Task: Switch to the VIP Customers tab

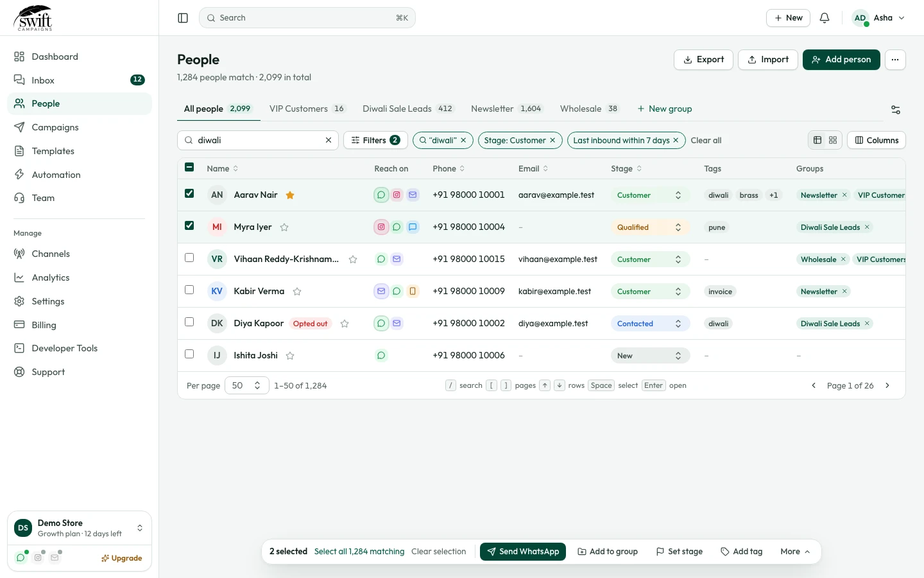Action: 307,109
